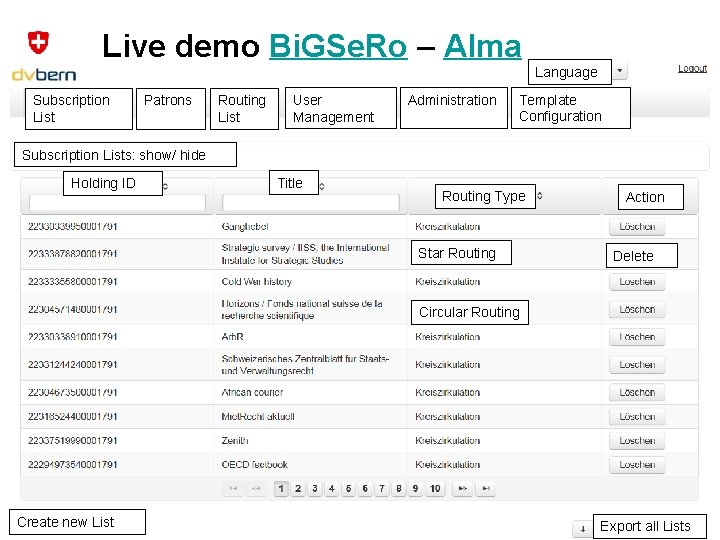Select page 2 in pagination
This screenshot has height=540, width=720.
298,488
